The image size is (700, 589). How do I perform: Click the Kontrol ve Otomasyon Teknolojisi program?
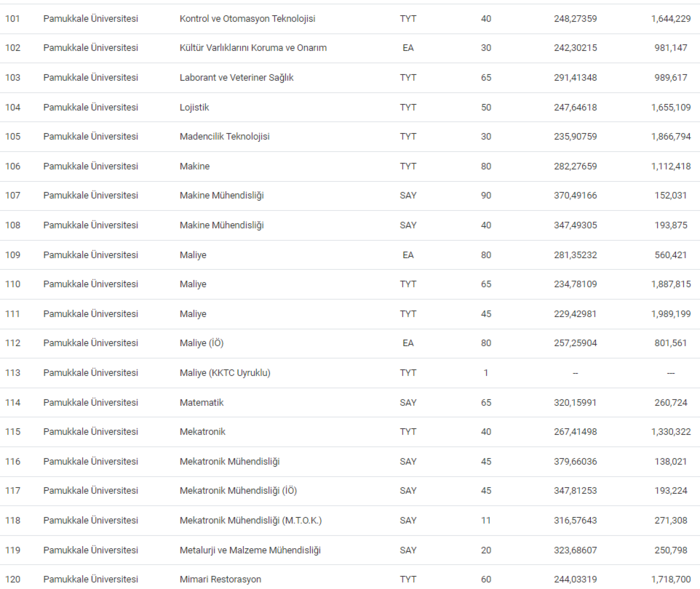point(247,18)
